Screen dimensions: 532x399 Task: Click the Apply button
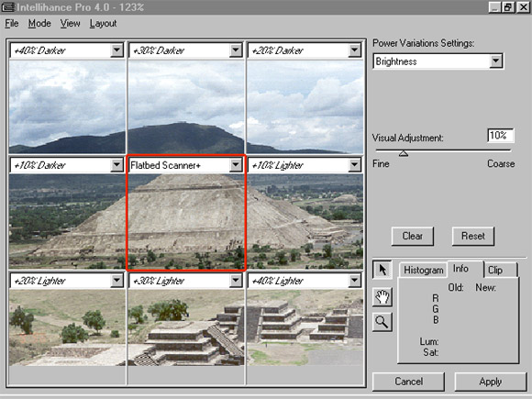(x=491, y=382)
